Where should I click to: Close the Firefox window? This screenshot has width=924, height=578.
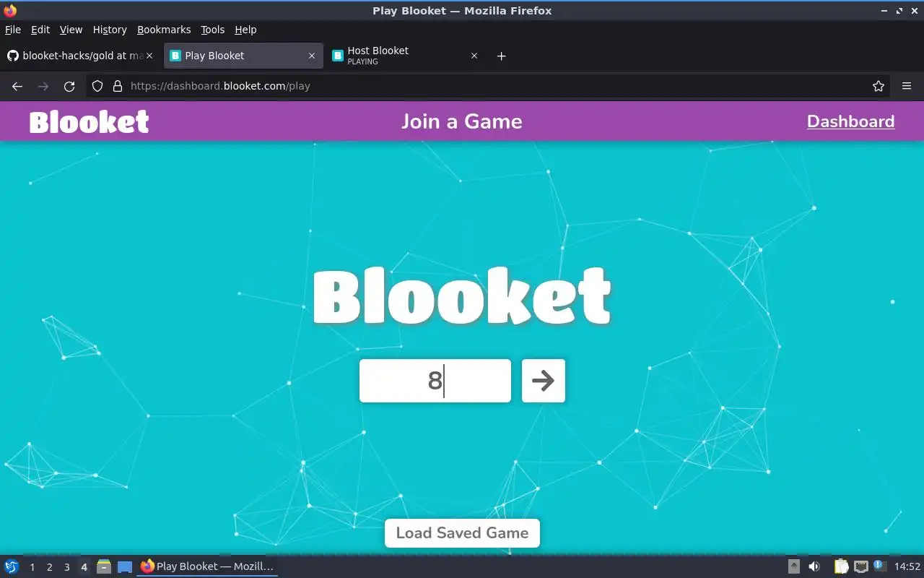pyautogui.click(x=914, y=11)
